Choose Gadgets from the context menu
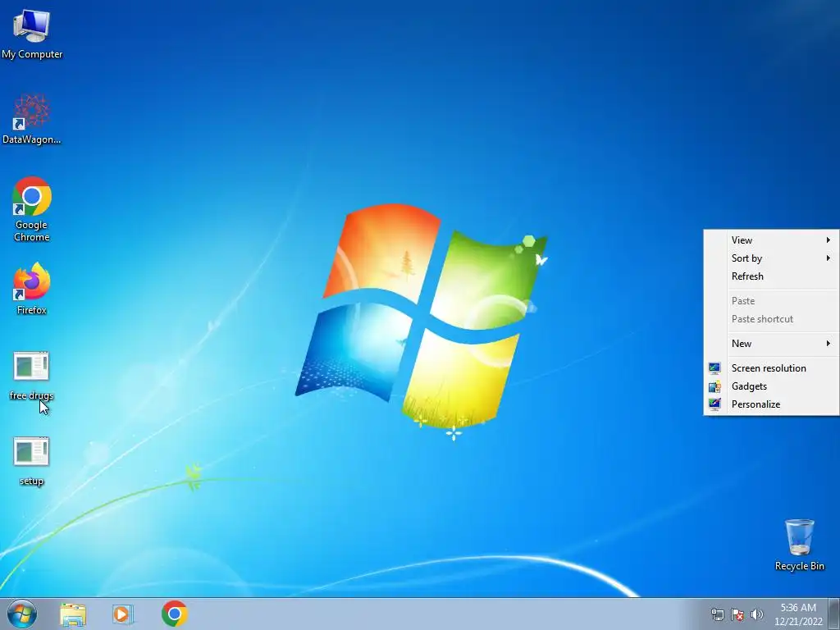Image resolution: width=840 pixels, height=630 pixels. (x=771, y=386)
